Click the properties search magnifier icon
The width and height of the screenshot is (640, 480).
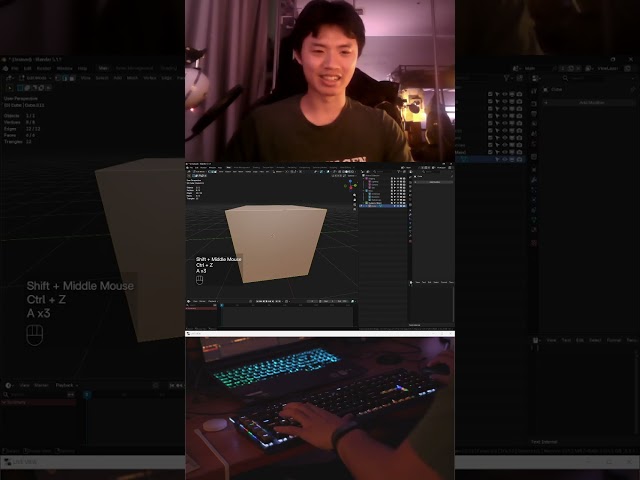coord(565,78)
